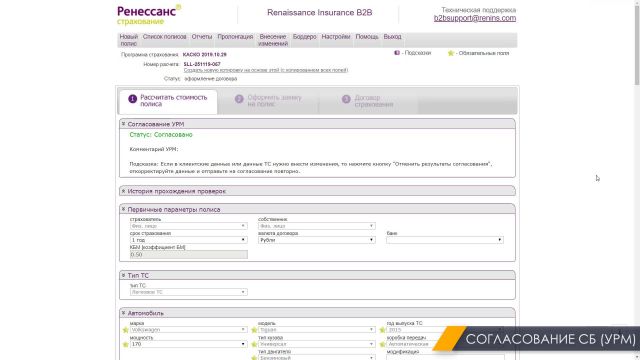
Task: Click the required star beside модель
Action: pyautogui.click(x=254, y=330)
